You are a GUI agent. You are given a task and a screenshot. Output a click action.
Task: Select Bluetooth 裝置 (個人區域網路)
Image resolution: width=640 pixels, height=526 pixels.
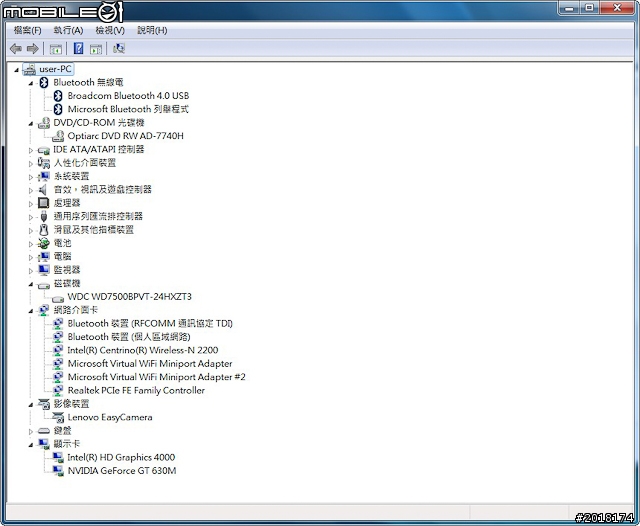pyautogui.click(x=129, y=337)
